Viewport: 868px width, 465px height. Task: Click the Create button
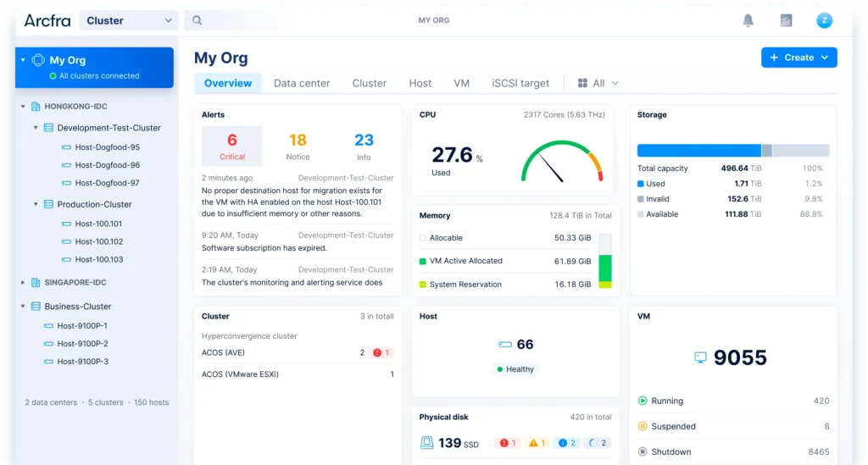[798, 58]
